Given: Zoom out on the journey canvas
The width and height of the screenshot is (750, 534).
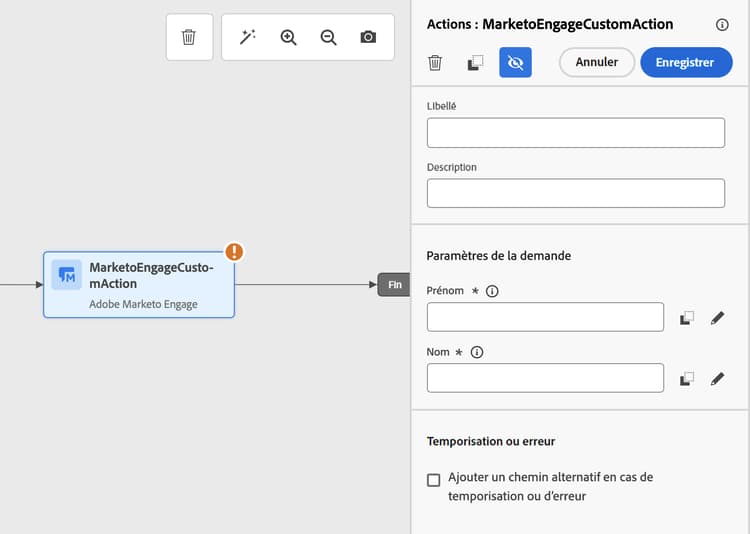Looking at the screenshot, I should [328, 37].
